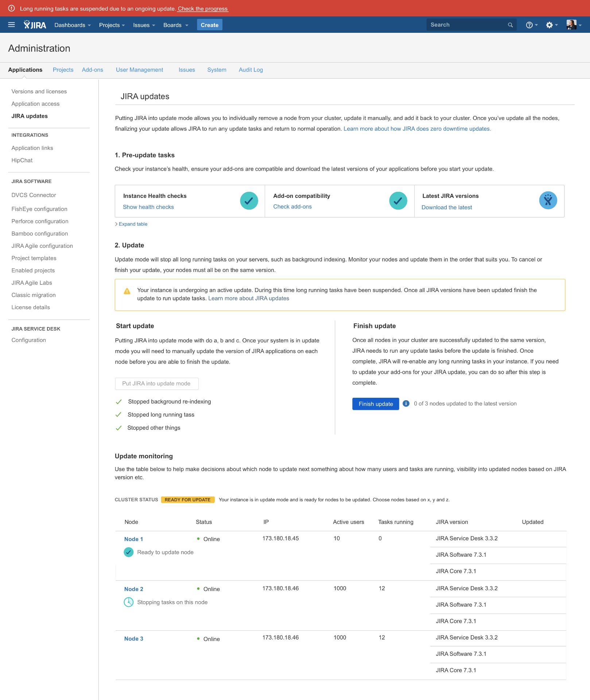Open License details in sidebar
Image resolution: width=590 pixels, height=700 pixels.
pos(31,307)
